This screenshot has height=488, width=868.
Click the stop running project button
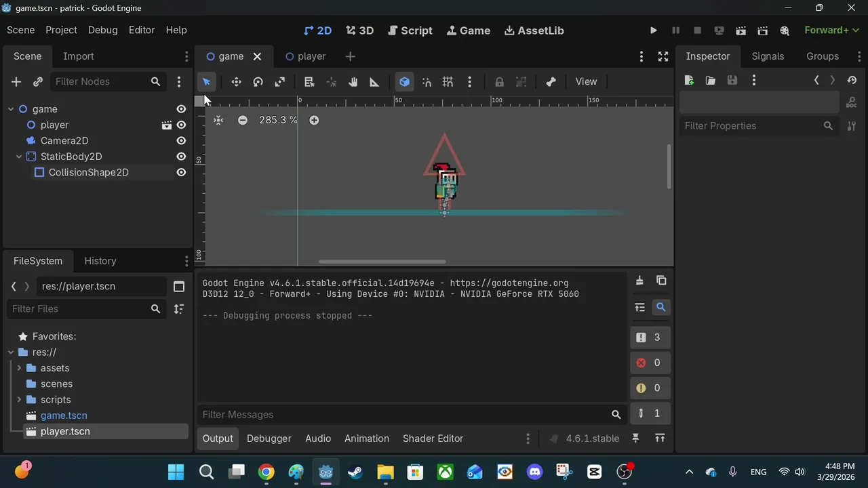(x=697, y=30)
